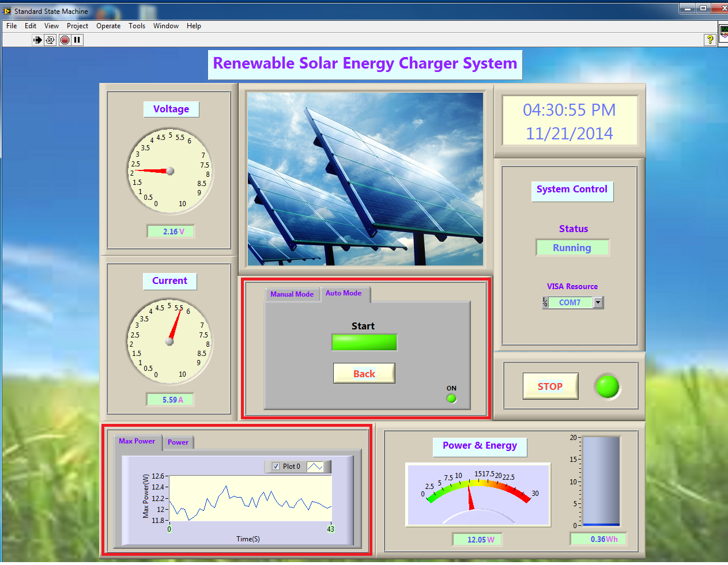Switch to the Manual Mode tab
Viewport: 728px width, 565px height.
pyautogui.click(x=292, y=294)
